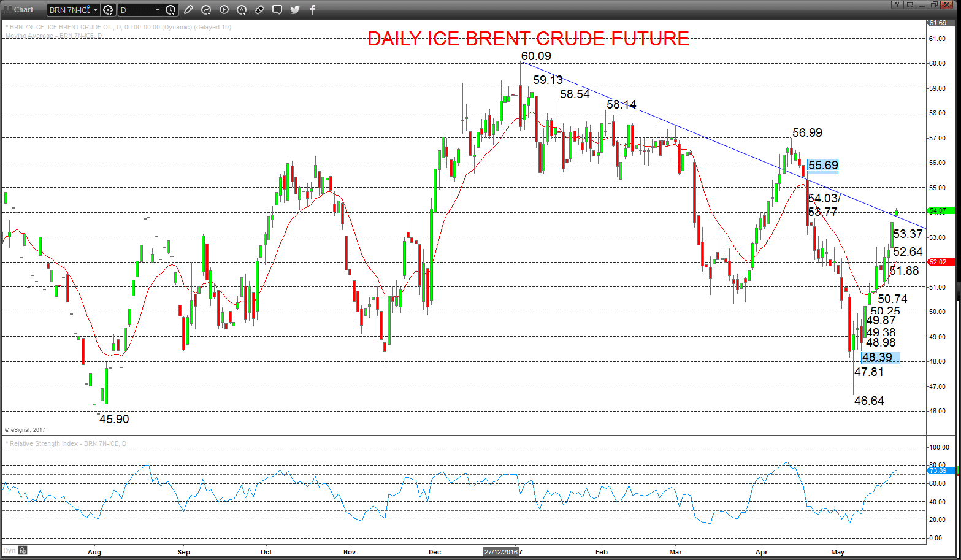Screen dimensions: 961x560
Task: Click the 50.74 price annotation
Action: [x=892, y=299]
